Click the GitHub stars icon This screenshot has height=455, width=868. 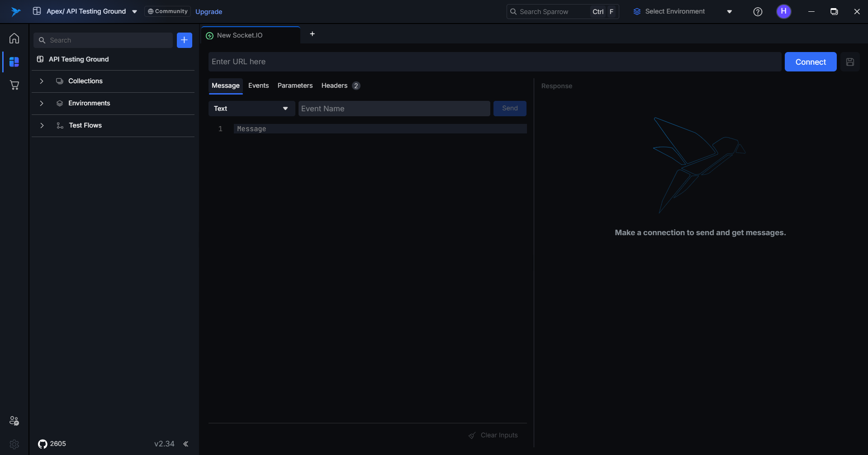(43, 444)
